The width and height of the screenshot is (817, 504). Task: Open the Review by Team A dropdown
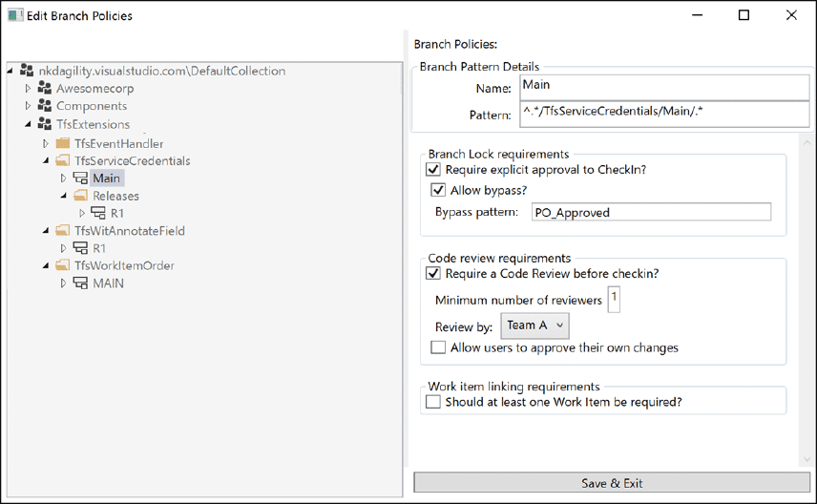[535, 325]
